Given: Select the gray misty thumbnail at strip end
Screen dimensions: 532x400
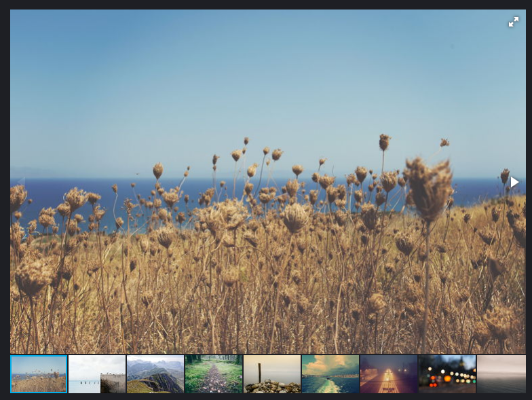Looking at the screenshot, I should click(x=501, y=374).
